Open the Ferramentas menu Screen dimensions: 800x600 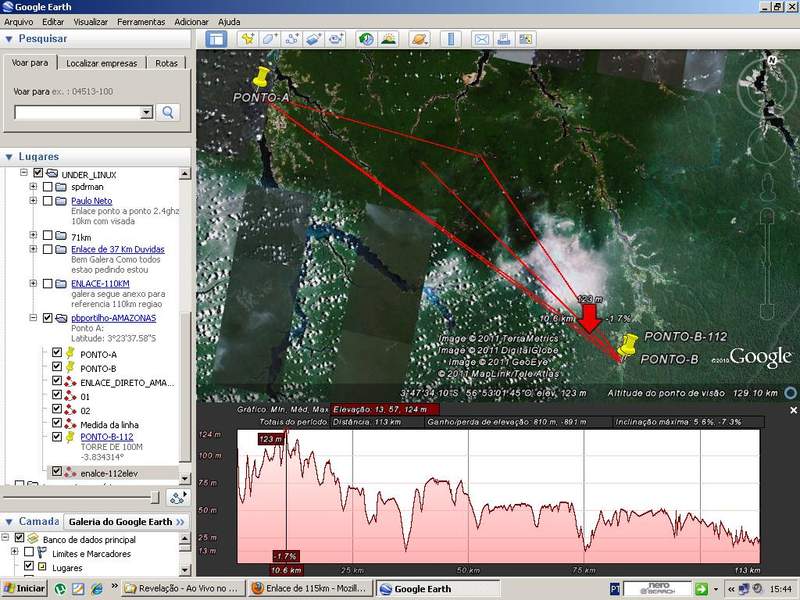point(141,21)
